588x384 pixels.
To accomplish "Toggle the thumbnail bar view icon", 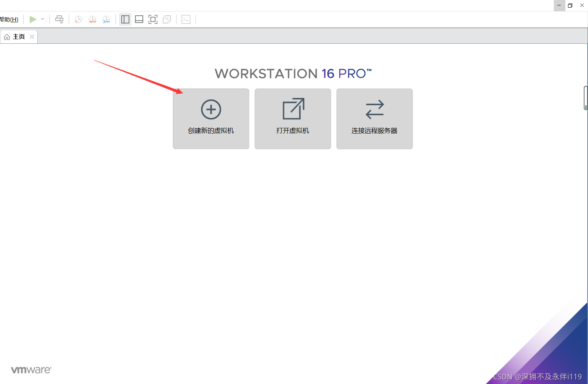I will [x=139, y=19].
